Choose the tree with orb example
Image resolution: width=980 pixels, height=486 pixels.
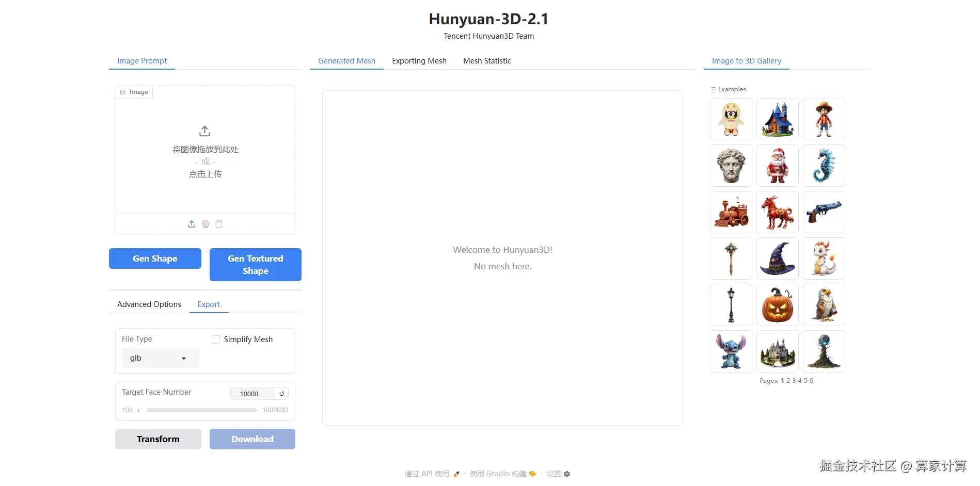pyautogui.click(x=824, y=351)
